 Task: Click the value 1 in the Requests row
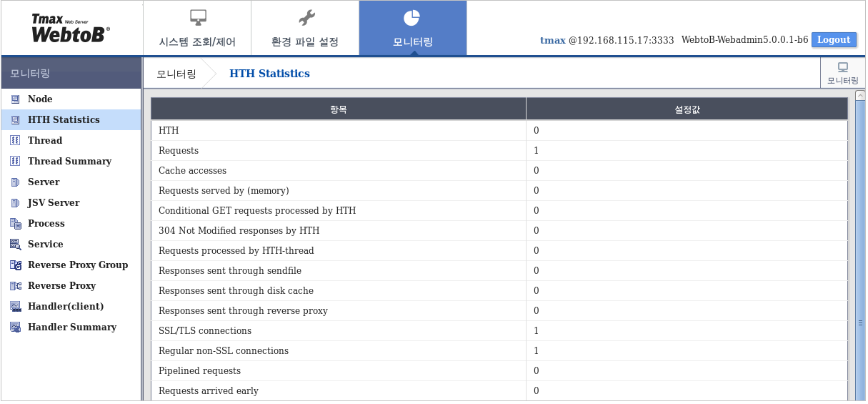pyautogui.click(x=537, y=151)
